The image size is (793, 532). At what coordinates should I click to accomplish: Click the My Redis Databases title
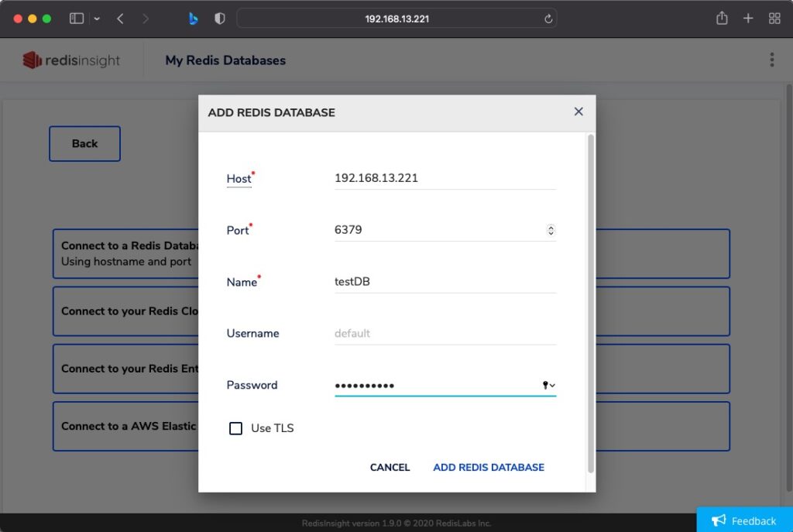coord(225,60)
